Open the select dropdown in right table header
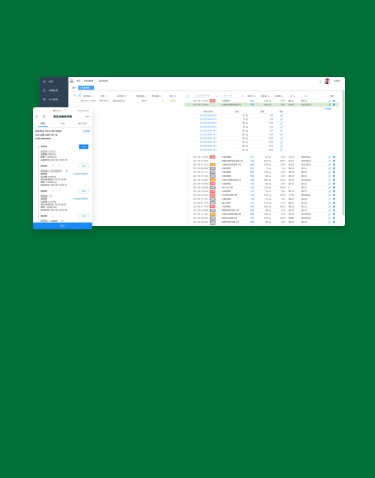 tap(313, 96)
